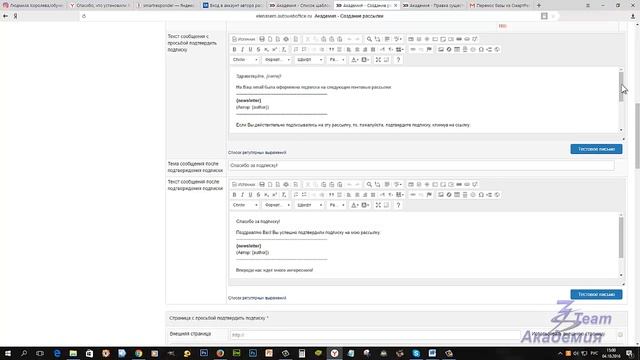Switch to 'Академия - Список шаблонов' browser tab
640x360 pixels.
coord(300,5)
